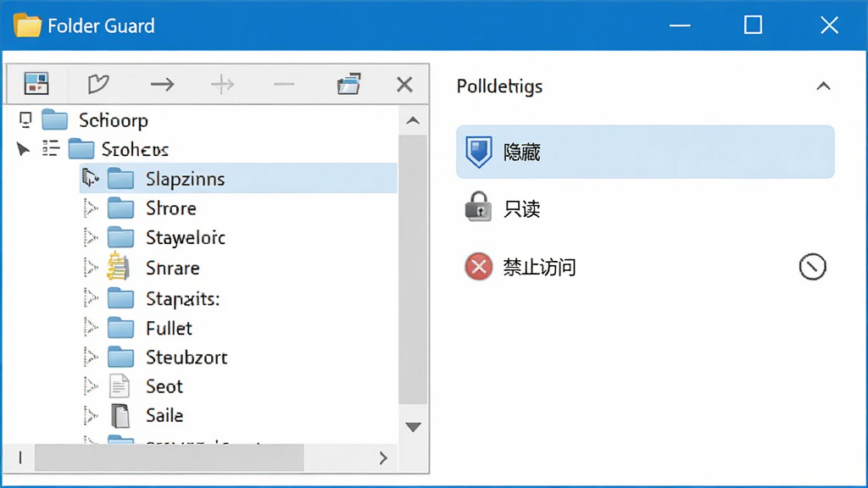Click the plus add toolbar button

[x=223, y=85]
